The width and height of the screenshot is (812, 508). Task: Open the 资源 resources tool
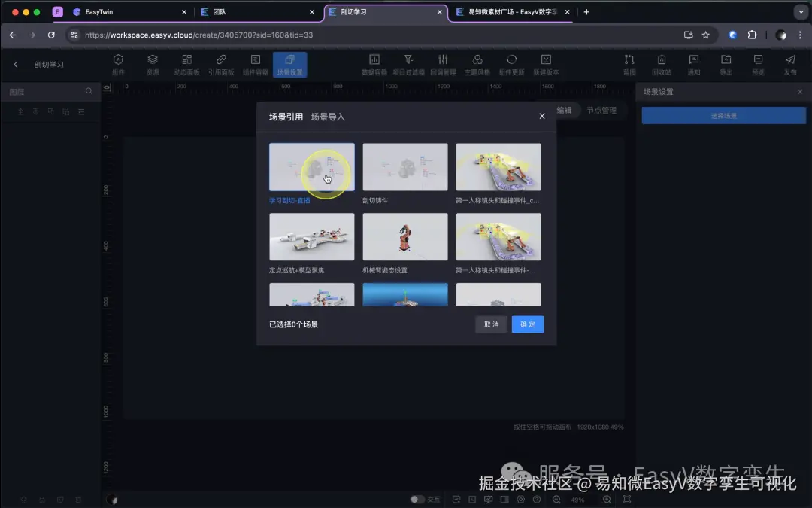152,64
